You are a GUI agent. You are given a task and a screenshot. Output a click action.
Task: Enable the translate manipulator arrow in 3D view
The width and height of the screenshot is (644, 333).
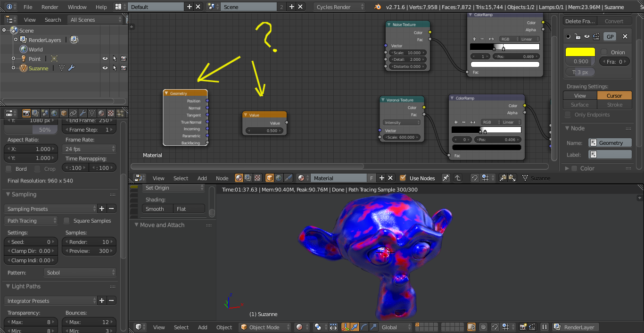point(355,327)
